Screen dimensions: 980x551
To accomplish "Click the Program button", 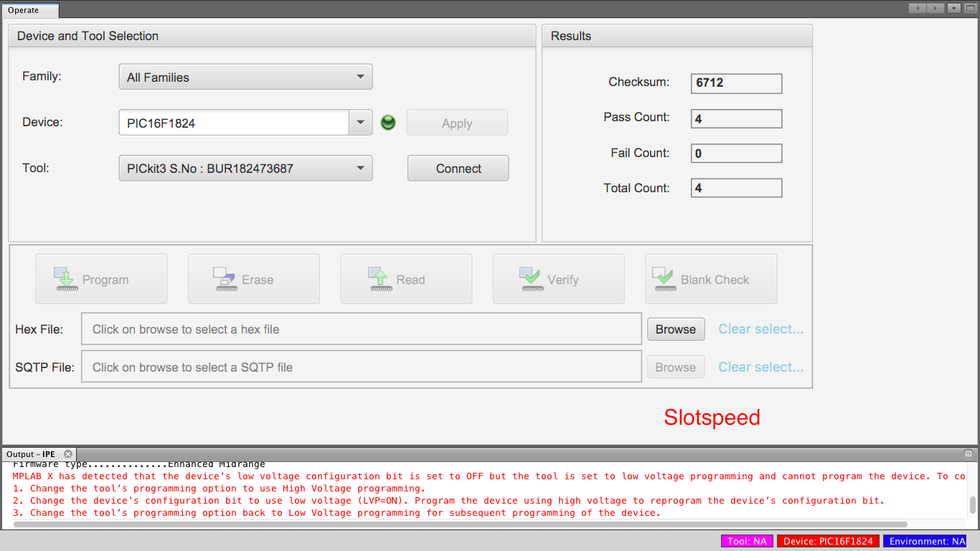I will (101, 279).
